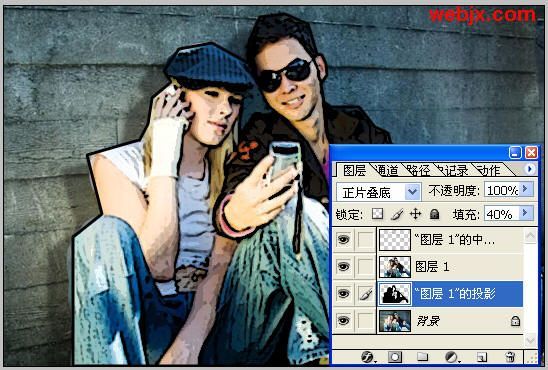Create a new layer icon
548x370 pixels.
[x=482, y=357]
